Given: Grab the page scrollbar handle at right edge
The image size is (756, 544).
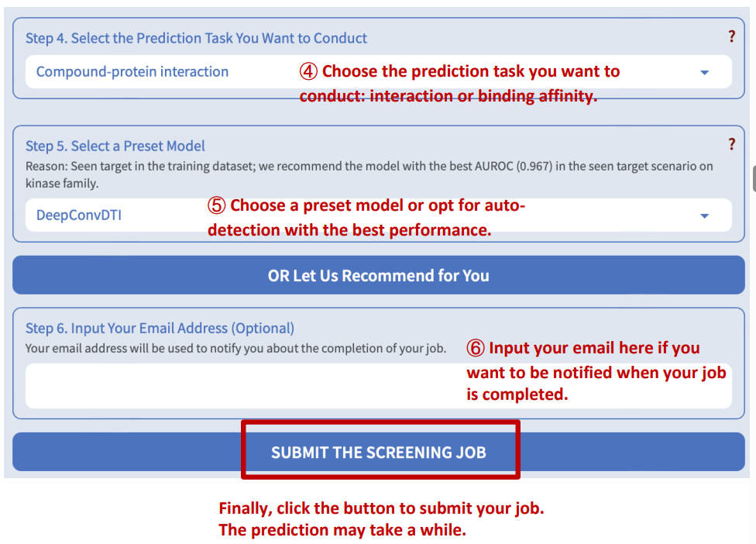Looking at the screenshot, I should [x=754, y=177].
